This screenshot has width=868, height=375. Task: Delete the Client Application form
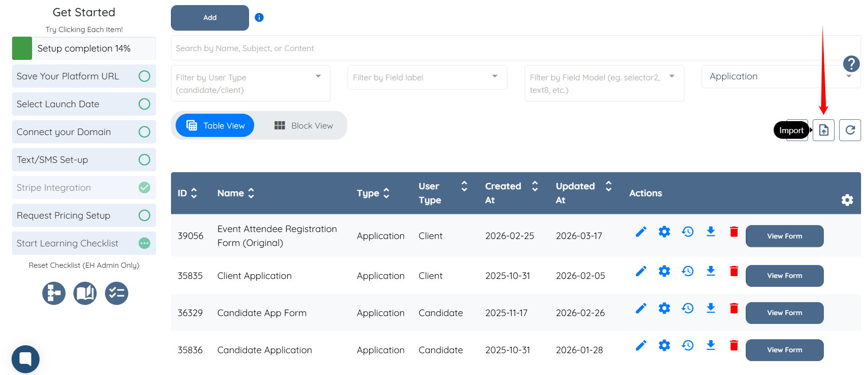click(x=734, y=271)
